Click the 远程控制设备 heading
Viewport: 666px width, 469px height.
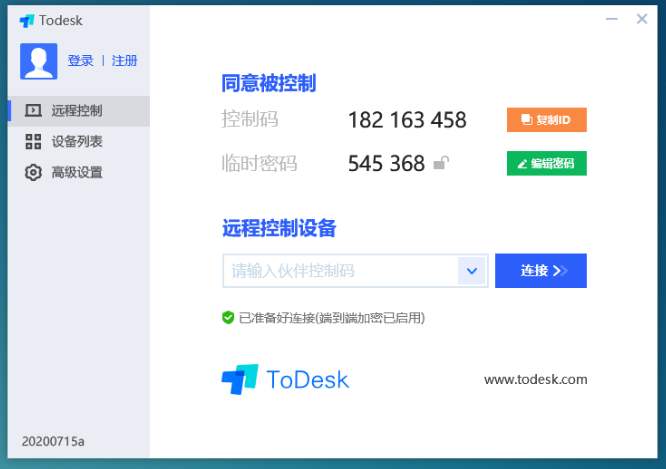point(279,228)
